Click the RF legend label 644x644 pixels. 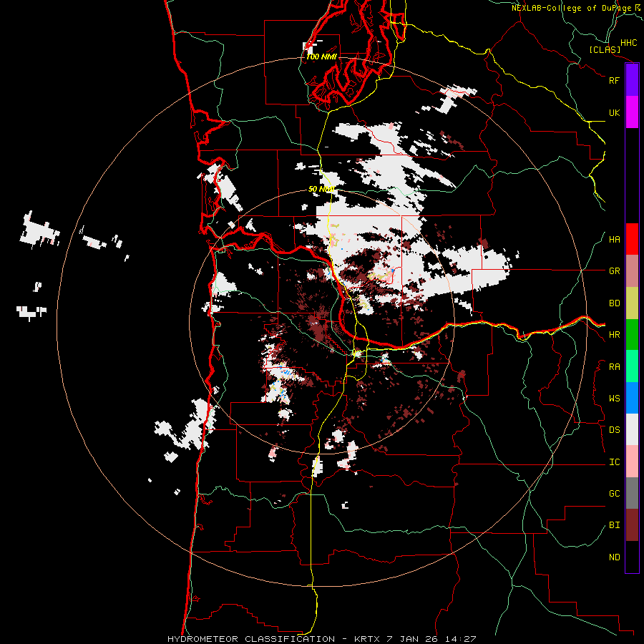pyautogui.click(x=614, y=80)
